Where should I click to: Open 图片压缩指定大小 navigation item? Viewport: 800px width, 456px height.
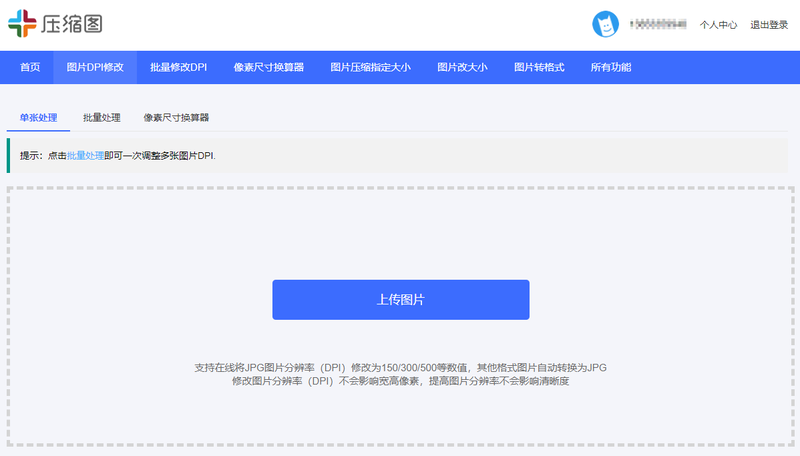370,67
